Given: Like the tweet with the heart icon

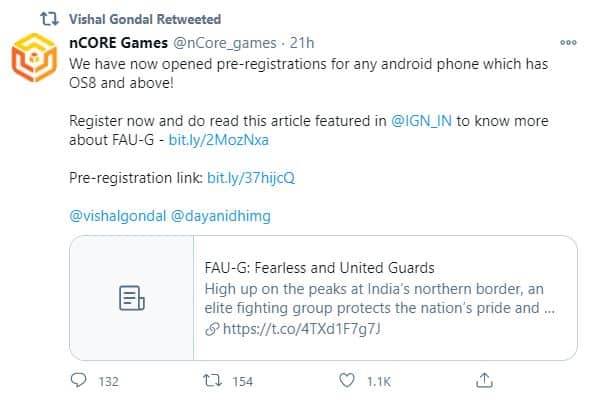Looking at the screenshot, I should (x=347, y=380).
